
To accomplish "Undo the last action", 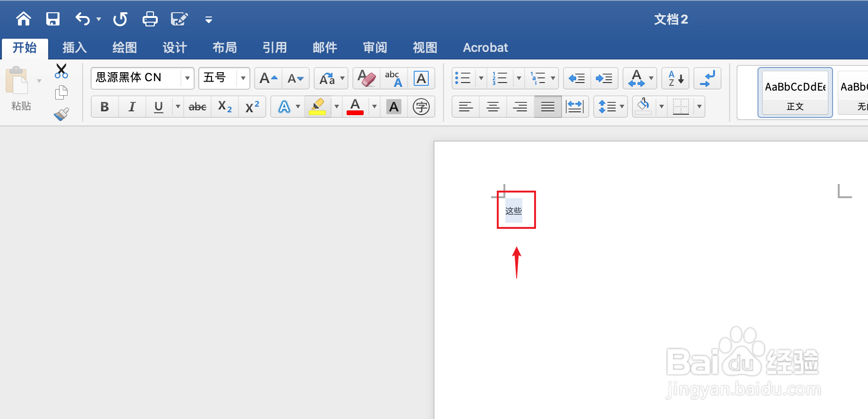I will tap(83, 19).
